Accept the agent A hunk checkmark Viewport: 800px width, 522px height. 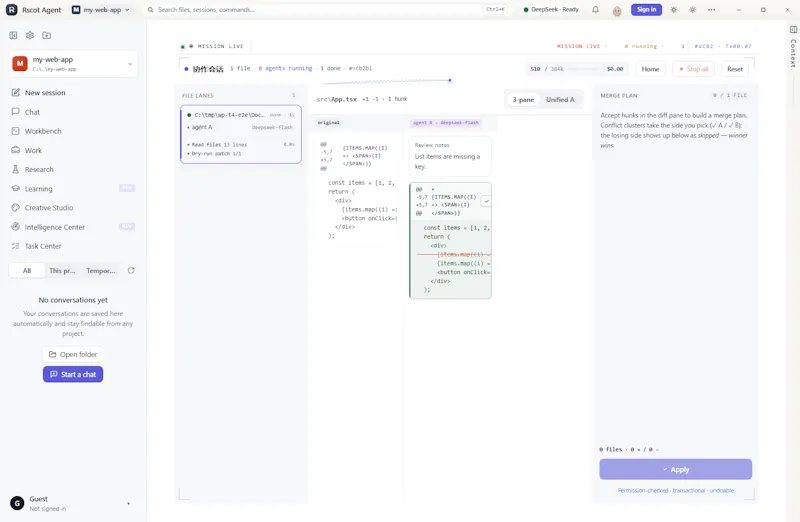pyautogui.click(x=486, y=201)
